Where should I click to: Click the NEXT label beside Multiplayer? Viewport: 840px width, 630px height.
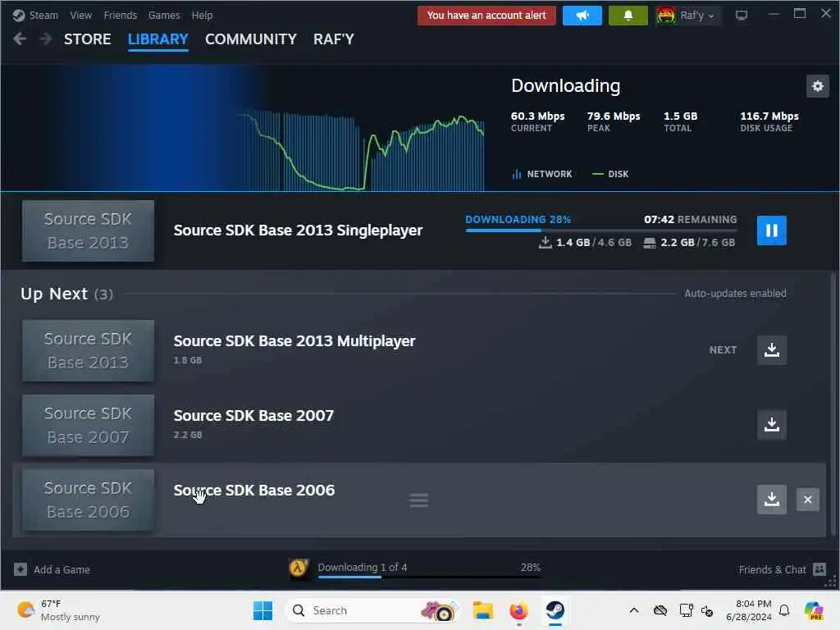click(723, 349)
